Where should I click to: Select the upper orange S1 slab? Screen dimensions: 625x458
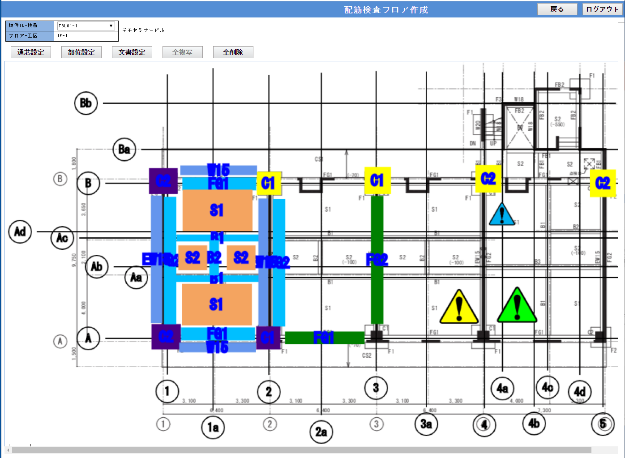215,211
